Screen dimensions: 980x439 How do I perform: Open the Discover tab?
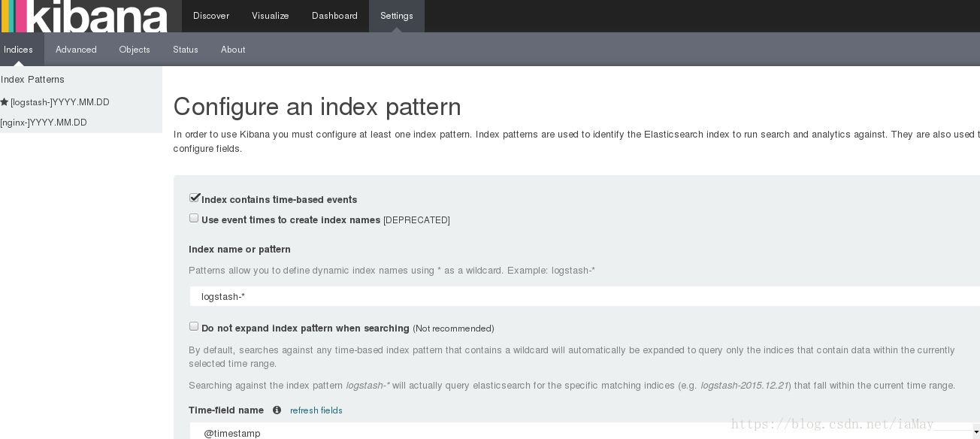[x=211, y=16]
